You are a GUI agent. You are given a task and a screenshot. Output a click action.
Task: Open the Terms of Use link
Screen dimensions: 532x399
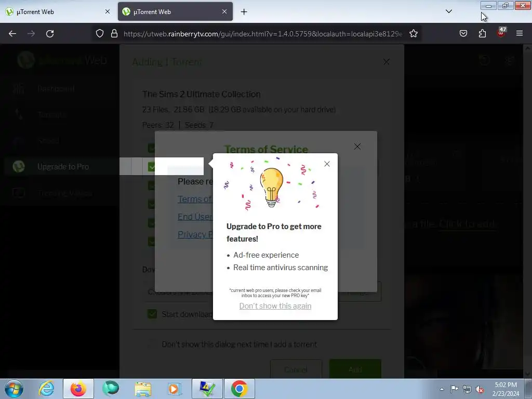click(195, 199)
